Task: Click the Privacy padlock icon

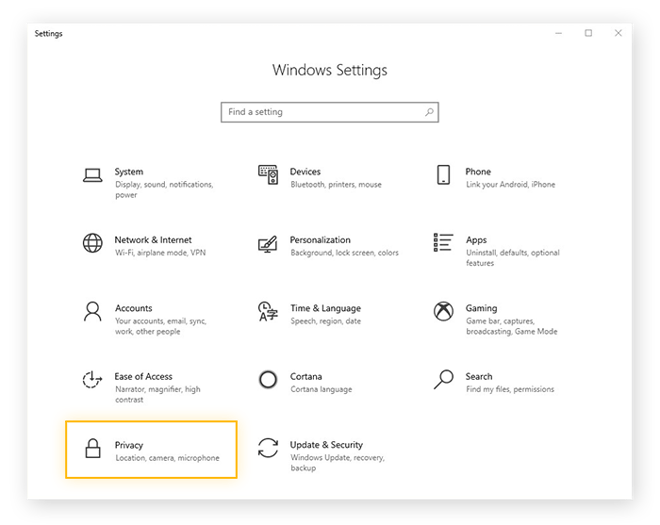Action: pos(93,448)
